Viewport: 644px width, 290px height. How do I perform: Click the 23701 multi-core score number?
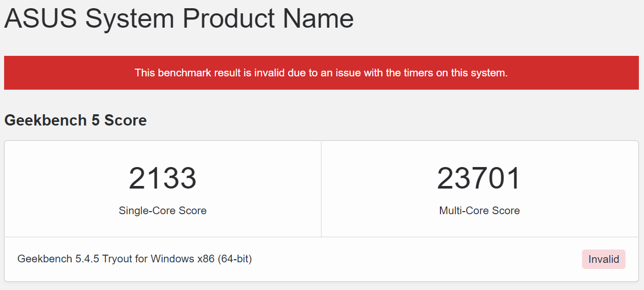479,178
